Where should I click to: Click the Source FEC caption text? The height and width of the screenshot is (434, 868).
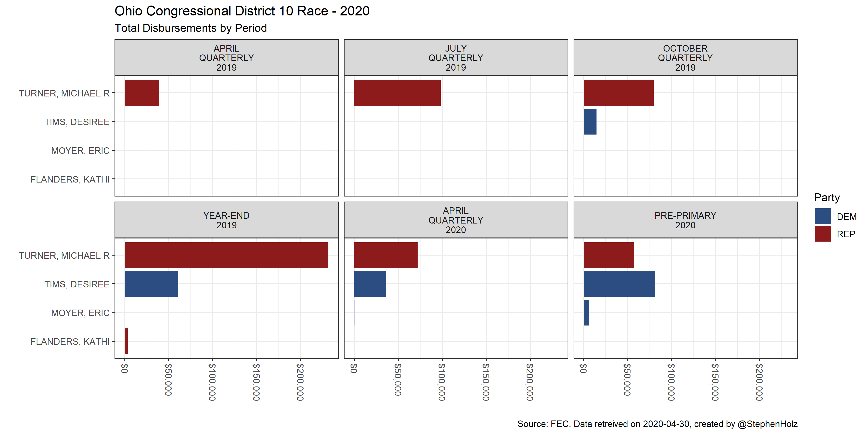pos(657,424)
